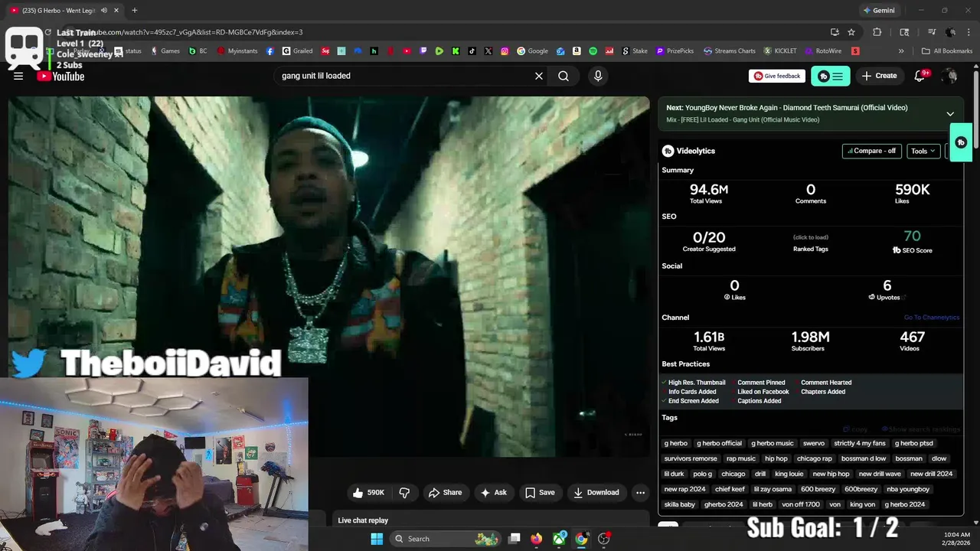Select the 'g herbo official' tag
Viewport: 980px width, 551px height.
tap(719, 443)
